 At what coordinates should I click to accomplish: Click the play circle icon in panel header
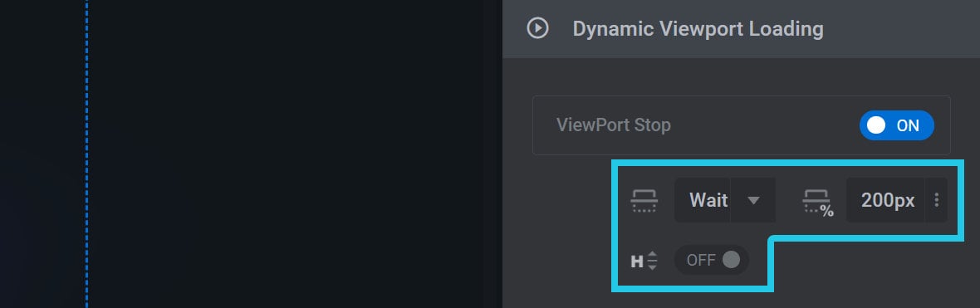coord(537,28)
